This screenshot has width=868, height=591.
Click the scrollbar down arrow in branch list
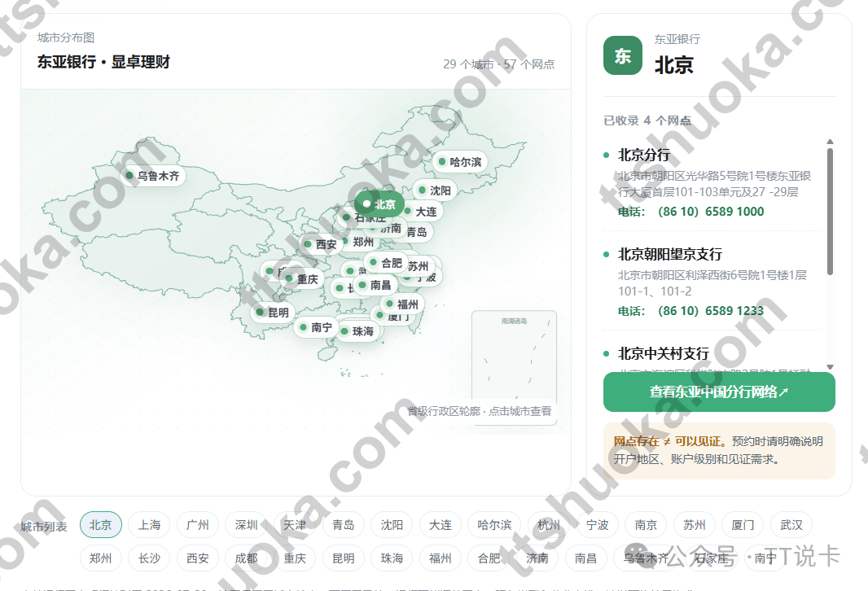coord(830,367)
